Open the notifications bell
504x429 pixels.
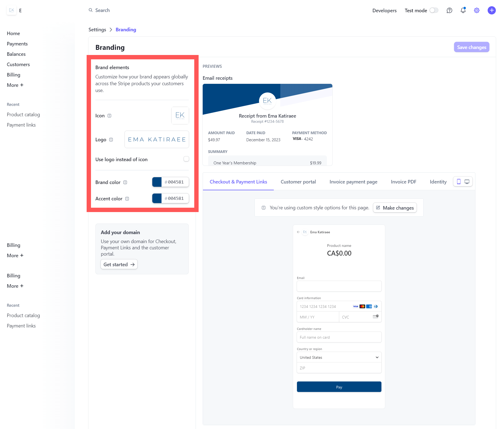[x=463, y=10]
